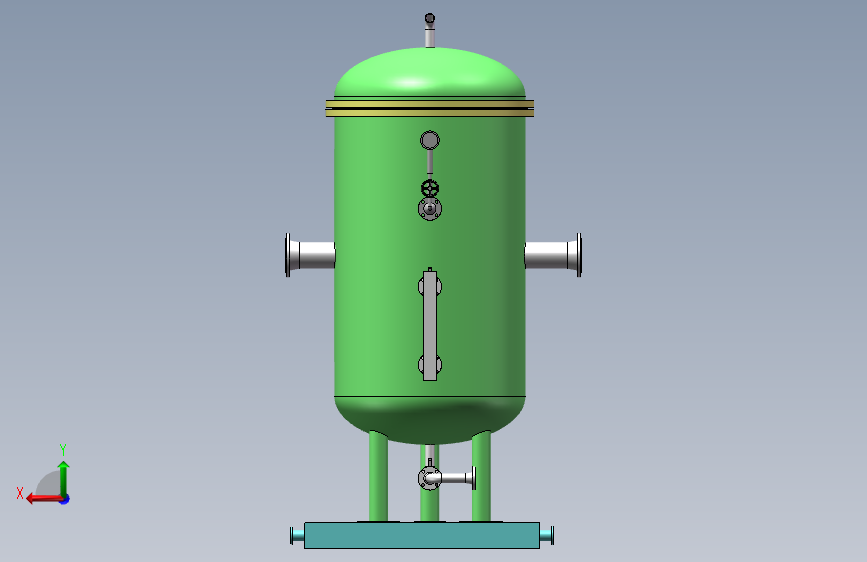Select the right support leg of the vessel
Screen dimensions: 867x562
tap(481, 476)
